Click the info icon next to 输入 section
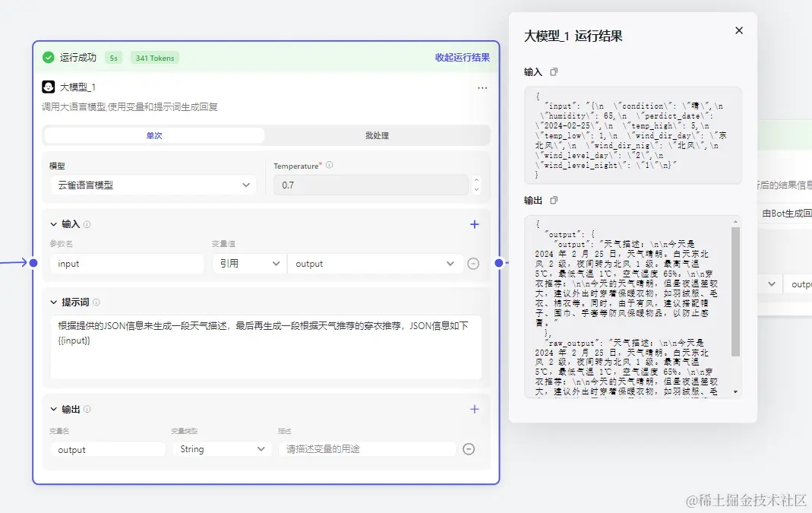812x513 pixels. pyautogui.click(x=87, y=224)
